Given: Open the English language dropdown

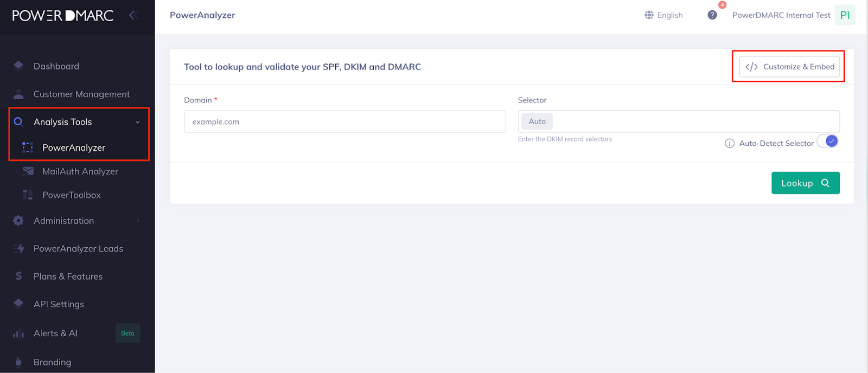Looking at the screenshot, I should coord(663,15).
